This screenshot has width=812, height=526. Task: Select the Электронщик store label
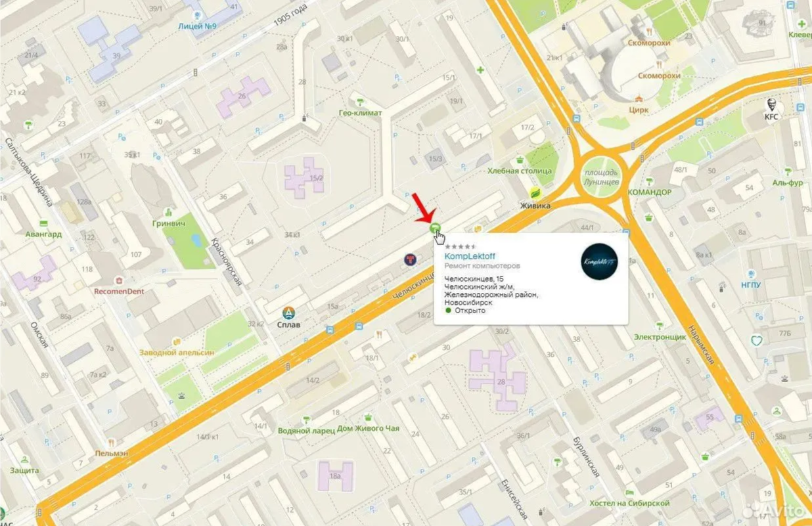point(660,337)
